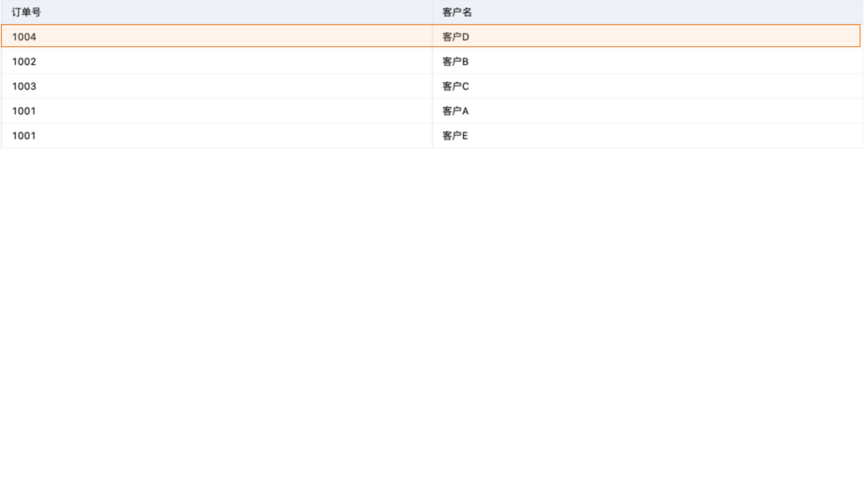Image resolution: width=868 pixels, height=488 pixels.
Task: Click the 客户B cell
Action: pyautogui.click(x=648, y=61)
